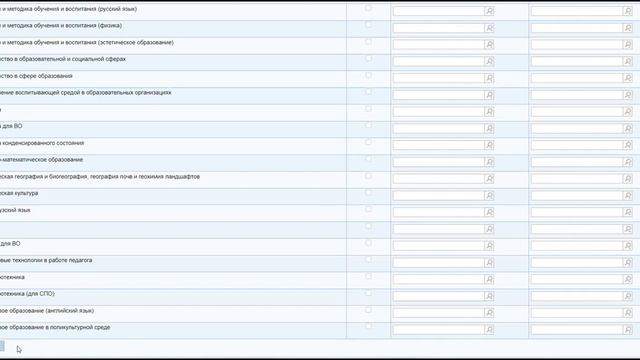The width and height of the screenshot is (640, 360).
Task: Open first lookup icon in 'технологии в работе педагога' row
Action: pos(489,262)
